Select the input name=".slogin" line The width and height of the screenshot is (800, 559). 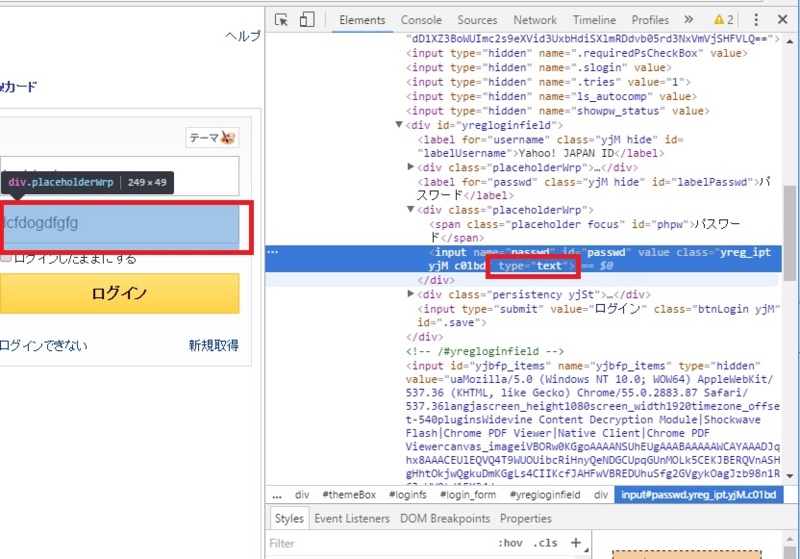539,67
